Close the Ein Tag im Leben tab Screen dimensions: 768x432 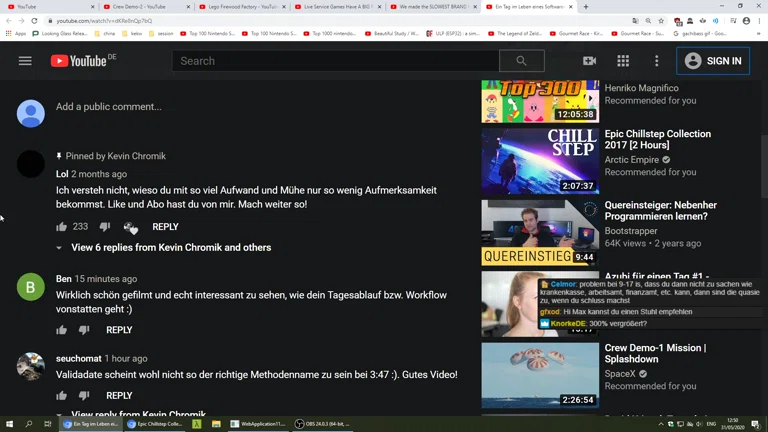[x=571, y=7]
